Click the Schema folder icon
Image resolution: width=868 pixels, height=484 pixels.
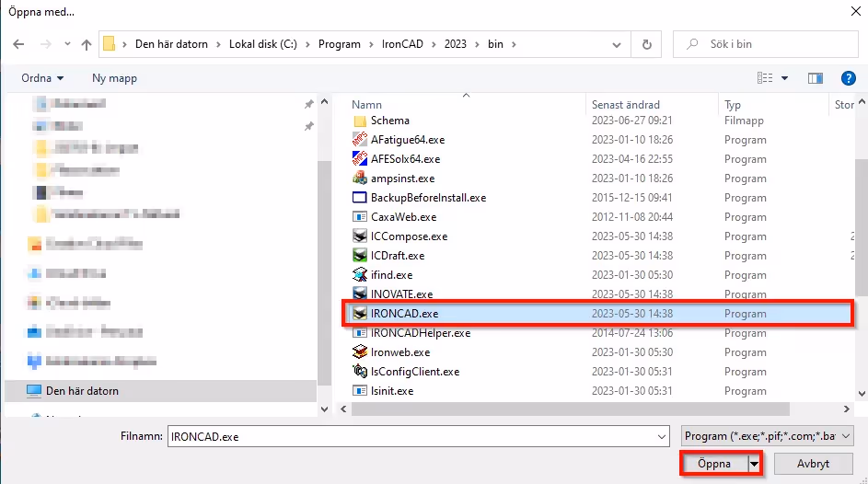tap(360, 121)
